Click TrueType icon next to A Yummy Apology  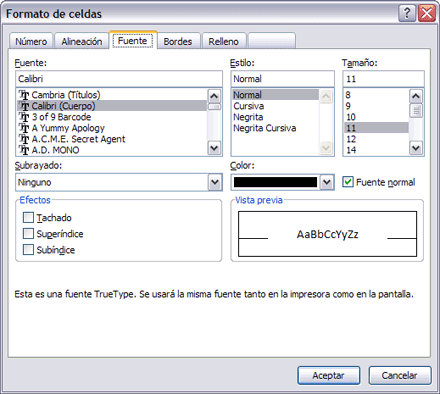[x=24, y=128]
